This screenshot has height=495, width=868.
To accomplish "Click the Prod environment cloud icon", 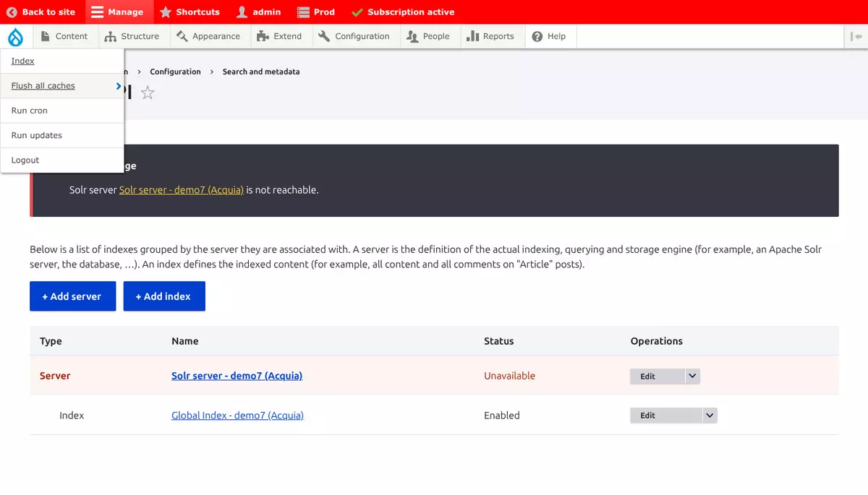I will coord(302,12).
